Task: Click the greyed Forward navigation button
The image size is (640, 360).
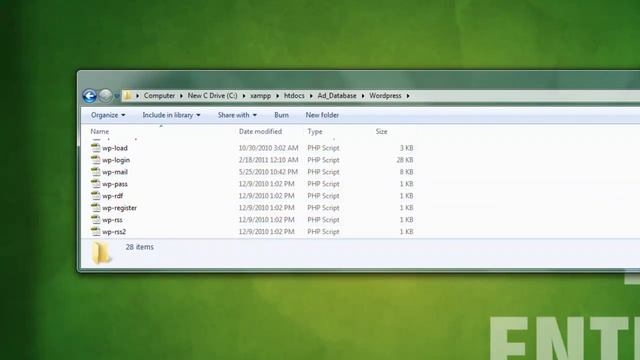Action: [105, 96]
